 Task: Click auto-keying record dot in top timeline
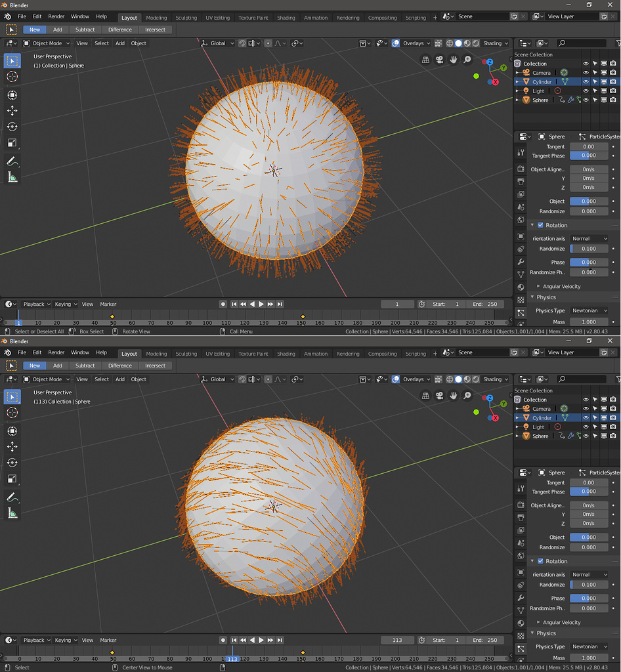pos(223,304)
